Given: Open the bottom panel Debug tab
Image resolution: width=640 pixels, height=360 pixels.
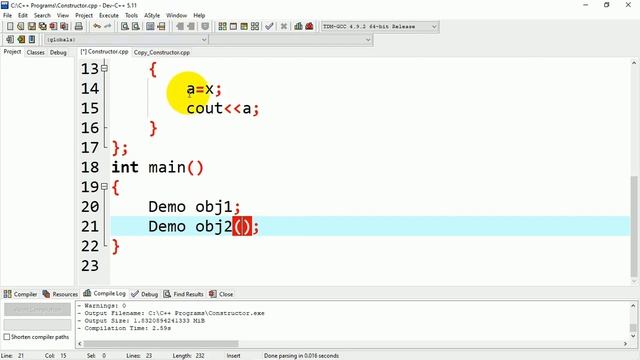Looking at the screenshot, I should (x=144, y=294).
